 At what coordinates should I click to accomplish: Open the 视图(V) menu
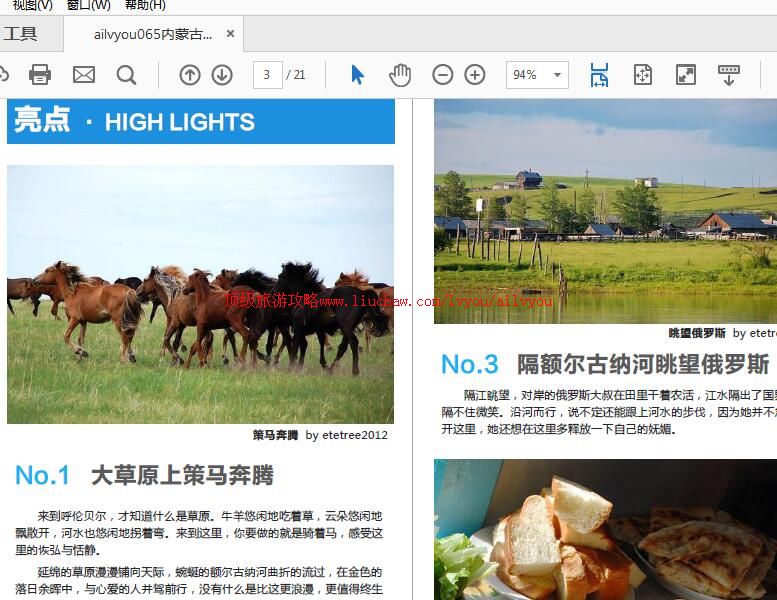click(x=32, y=5)
